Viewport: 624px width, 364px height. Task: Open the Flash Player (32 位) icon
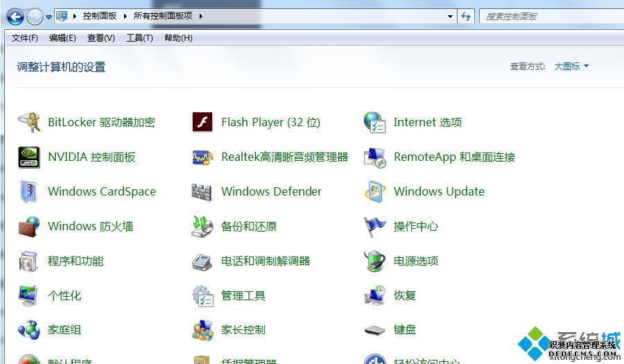coord(202,122)
